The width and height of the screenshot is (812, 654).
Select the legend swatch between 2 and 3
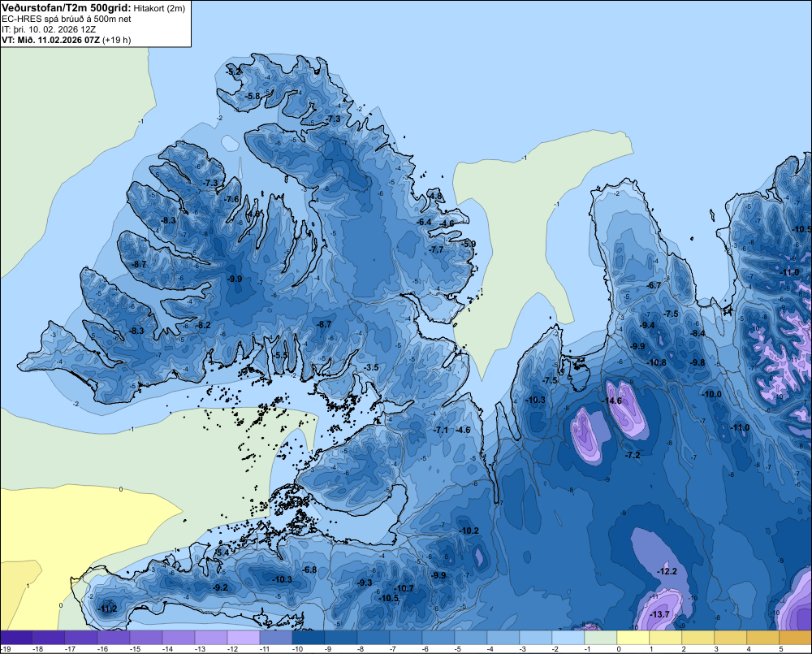pyautogui.click(x=698, y=638)
